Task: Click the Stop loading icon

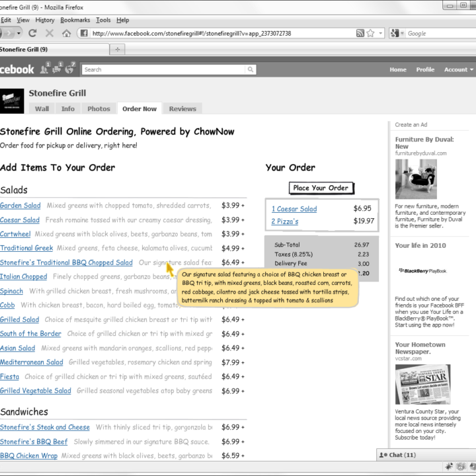Action: tap(49, 33)
